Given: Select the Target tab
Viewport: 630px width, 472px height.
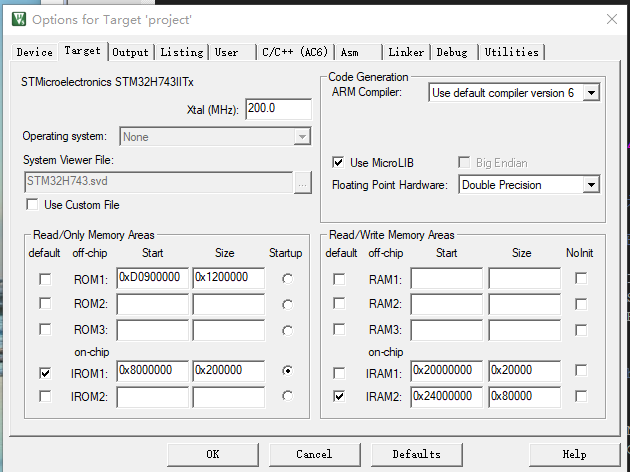Looking at the screenshot, I should 82,51.
